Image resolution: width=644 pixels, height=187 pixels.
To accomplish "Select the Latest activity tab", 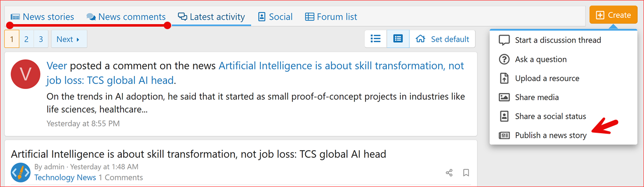I will 211,17.
